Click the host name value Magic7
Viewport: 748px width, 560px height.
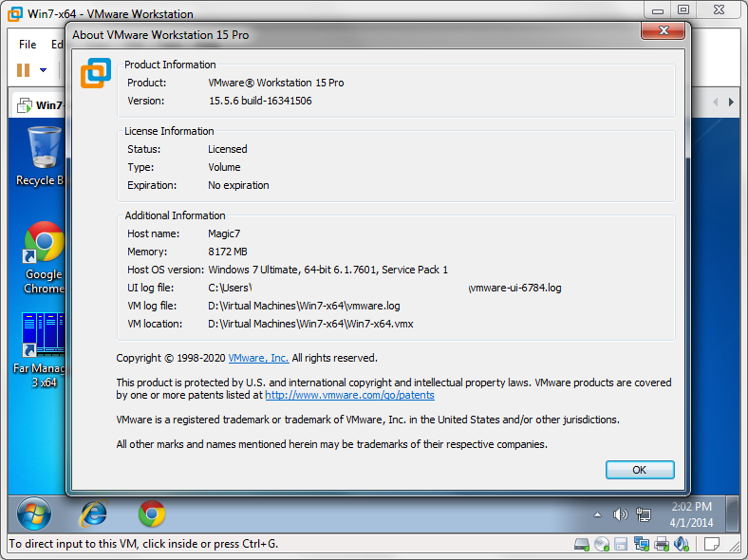click(x=224, y=233)
